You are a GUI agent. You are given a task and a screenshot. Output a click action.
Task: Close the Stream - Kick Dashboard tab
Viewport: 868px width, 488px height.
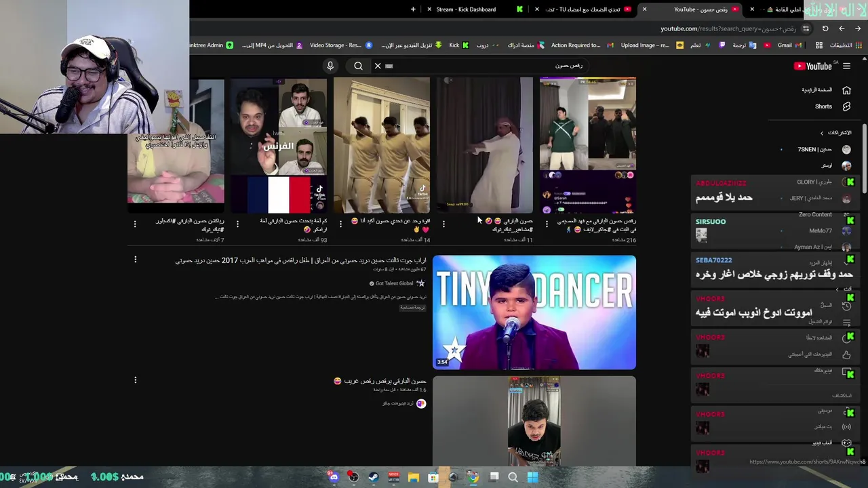coord(429,9)
